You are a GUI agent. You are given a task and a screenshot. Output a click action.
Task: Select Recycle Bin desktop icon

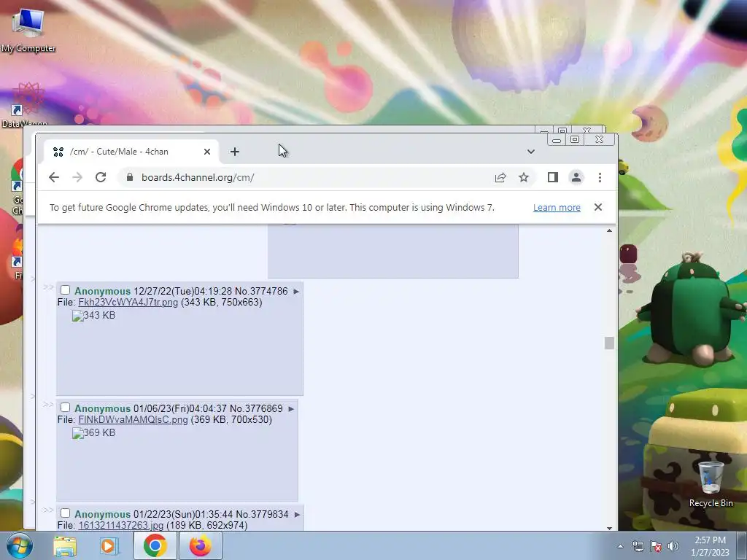pos(711,483)
